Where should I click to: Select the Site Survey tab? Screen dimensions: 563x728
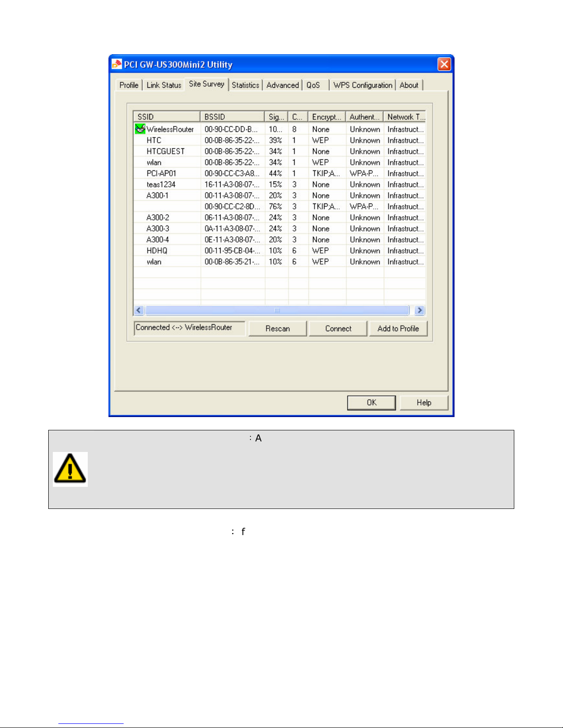(207, 84)
